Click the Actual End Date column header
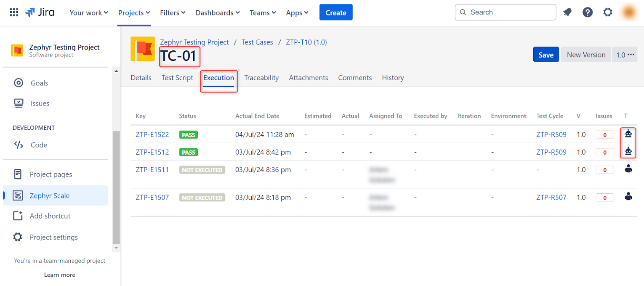The height and width of the screenshot is (286, 644). point(257,116)
